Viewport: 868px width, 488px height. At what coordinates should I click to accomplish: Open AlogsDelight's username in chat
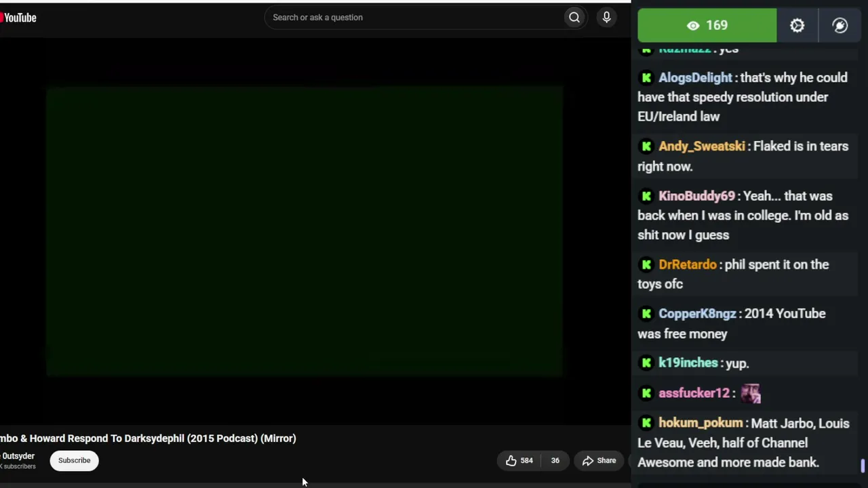coord(695,78)
